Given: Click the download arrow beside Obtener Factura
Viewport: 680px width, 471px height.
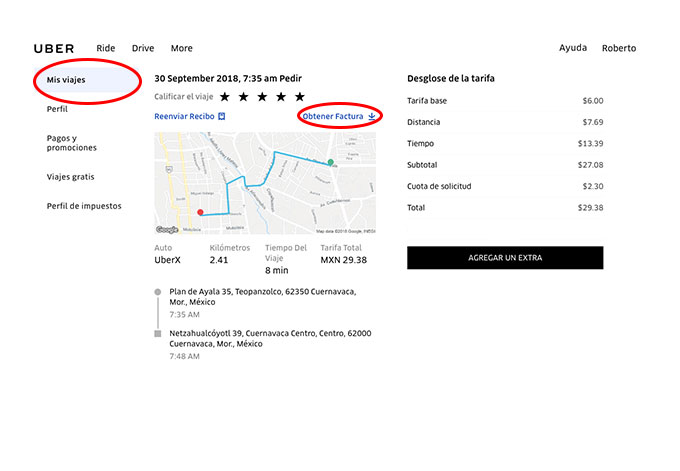Looking at the screenshot, I should 372,116.
